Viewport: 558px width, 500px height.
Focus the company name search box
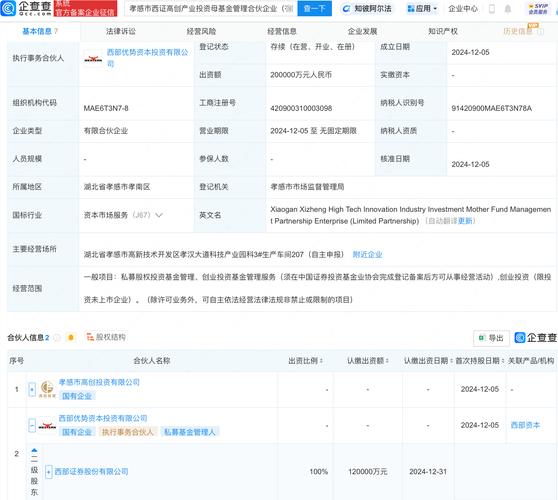211,8
